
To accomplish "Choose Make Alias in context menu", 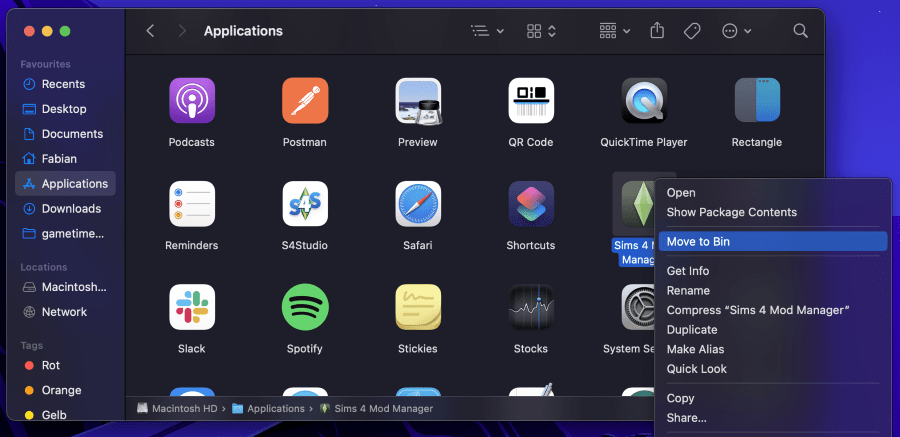I will (773, 349).
